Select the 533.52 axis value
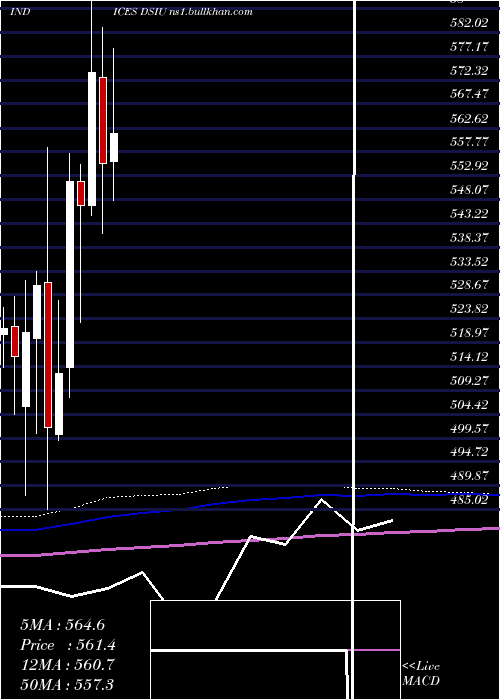Image resolution: width=500 pixels, height=700 pixels. (x=468, y=261)
